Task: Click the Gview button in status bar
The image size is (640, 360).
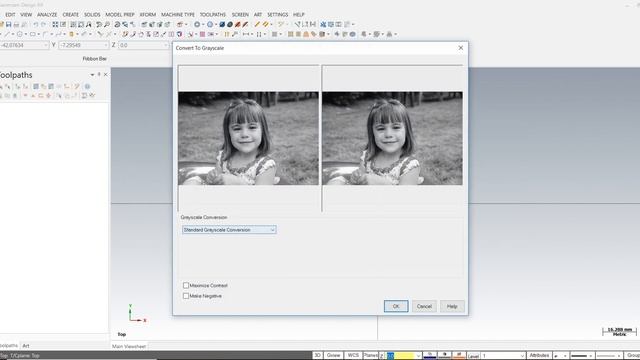Action: coord(333,355)
